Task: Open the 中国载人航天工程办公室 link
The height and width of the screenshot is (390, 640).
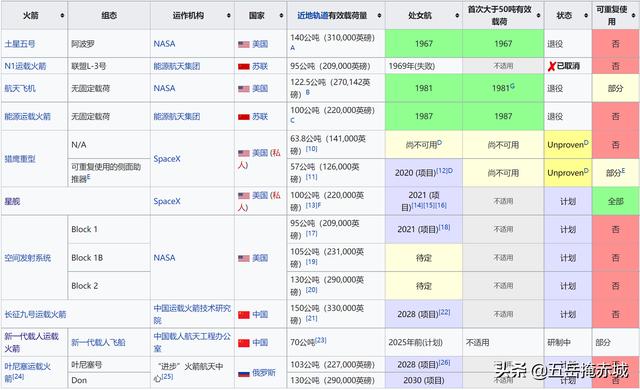Action: [192, 342]
